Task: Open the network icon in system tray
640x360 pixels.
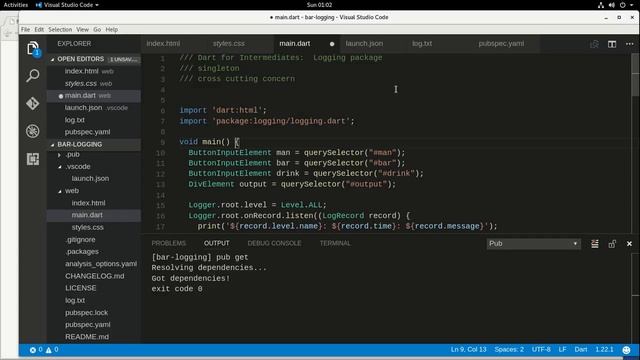Action: pyautogui.click(x=601, y=5)
